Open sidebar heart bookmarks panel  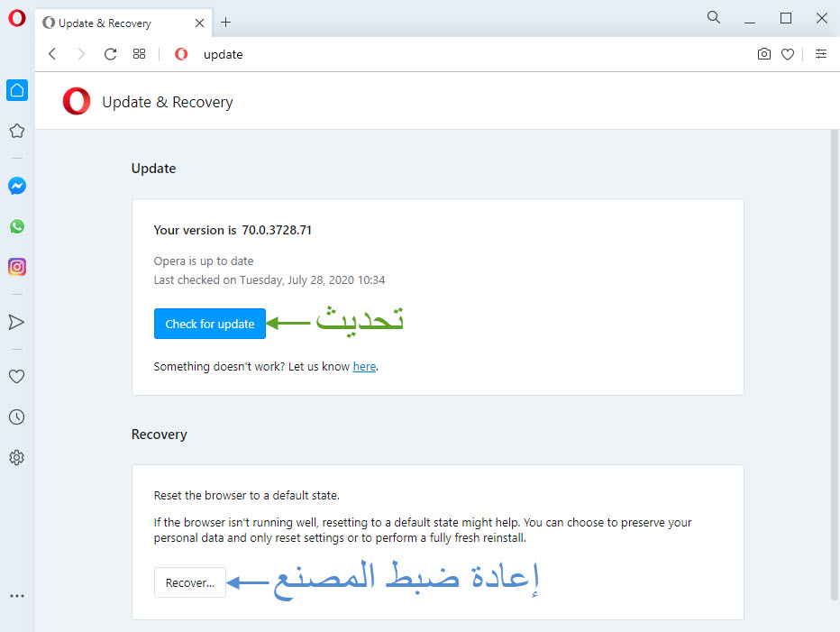click(16, 376)
